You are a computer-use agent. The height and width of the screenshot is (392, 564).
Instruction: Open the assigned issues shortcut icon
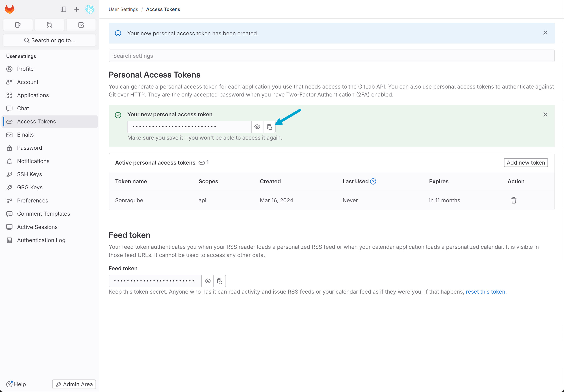click(x=18, y=25)
